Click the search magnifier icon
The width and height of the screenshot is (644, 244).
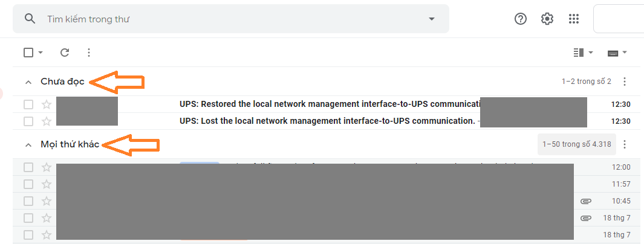point(30,19)
